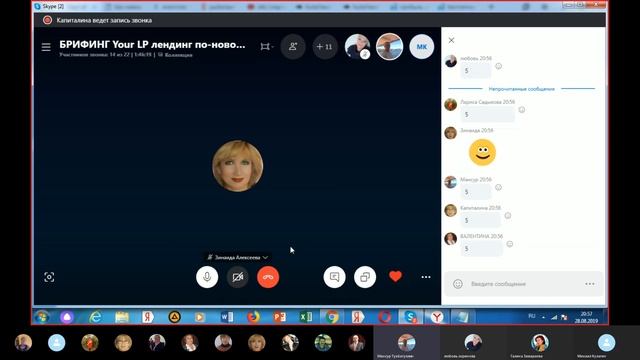
Task: Click Зинаида Алексеева's central avatar
Action: [x=238, y=166]
